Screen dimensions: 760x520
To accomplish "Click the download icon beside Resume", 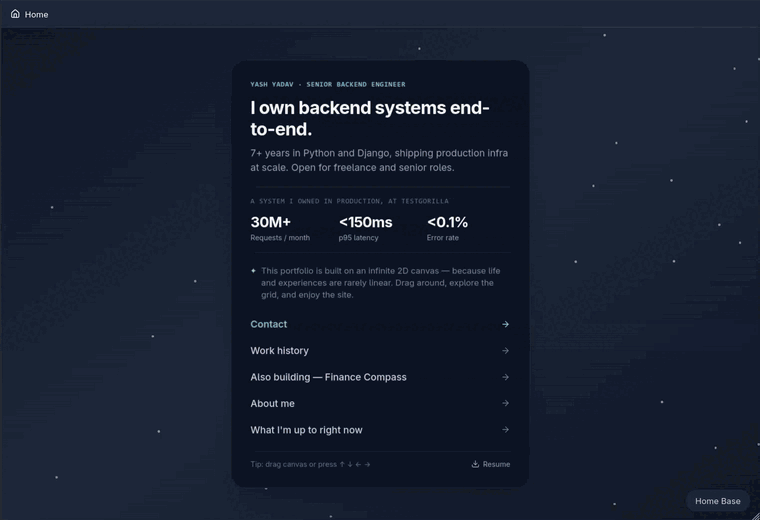I will point(475,464).
